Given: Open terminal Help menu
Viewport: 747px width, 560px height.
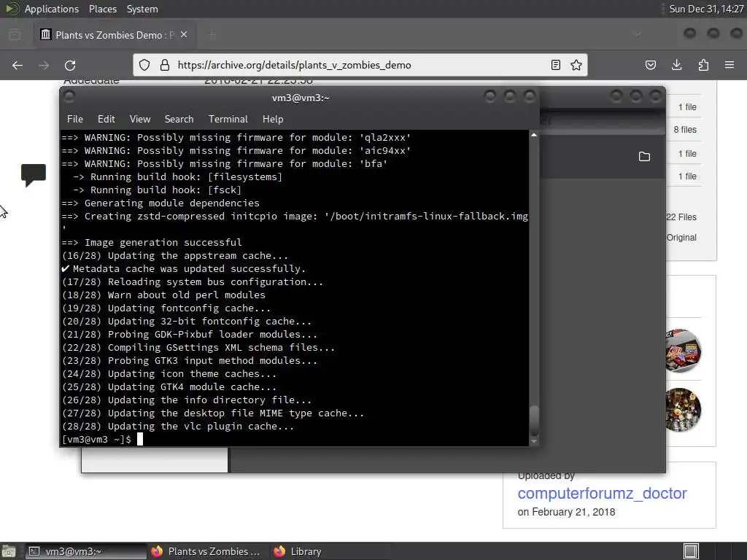Looking at the screenshot, I should click(x=273, y=119).
